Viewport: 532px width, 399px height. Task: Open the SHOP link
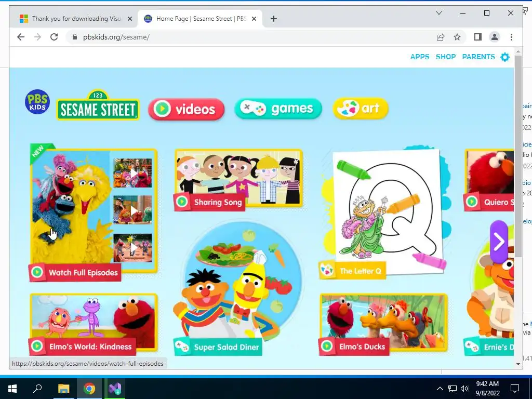pos(445,57)
